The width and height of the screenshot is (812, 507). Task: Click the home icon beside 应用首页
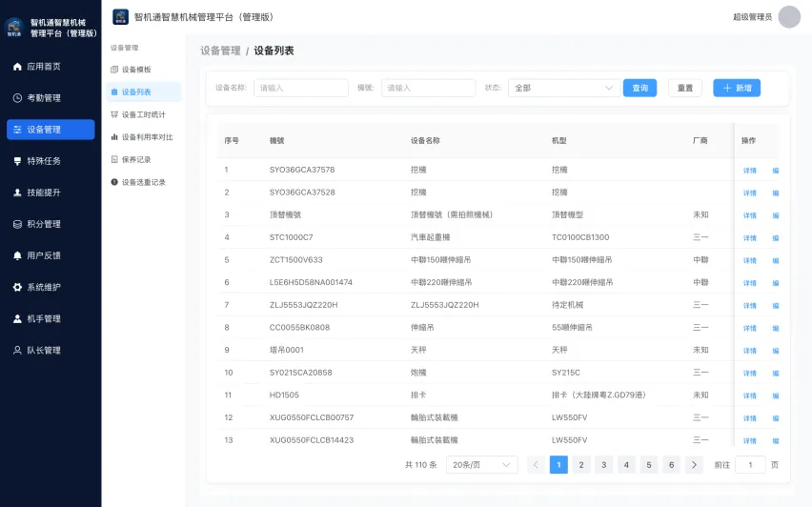point(17,67)
